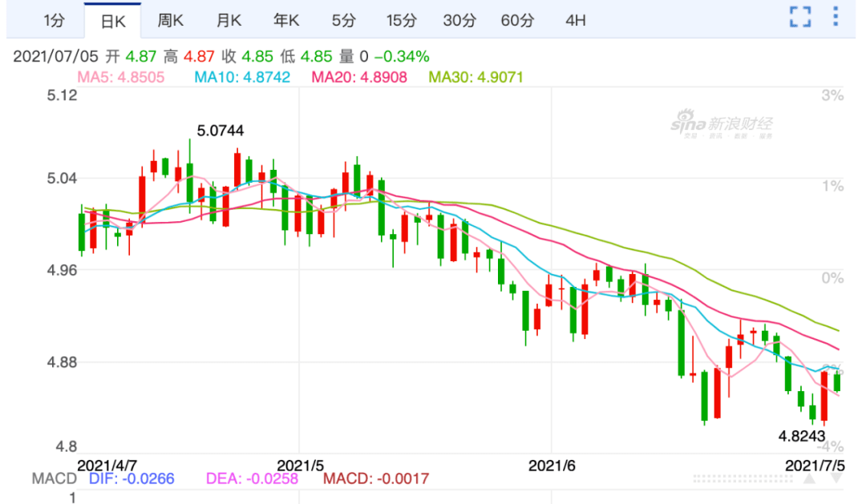Click the 2021/7/5 axis date label

[815, 466]
